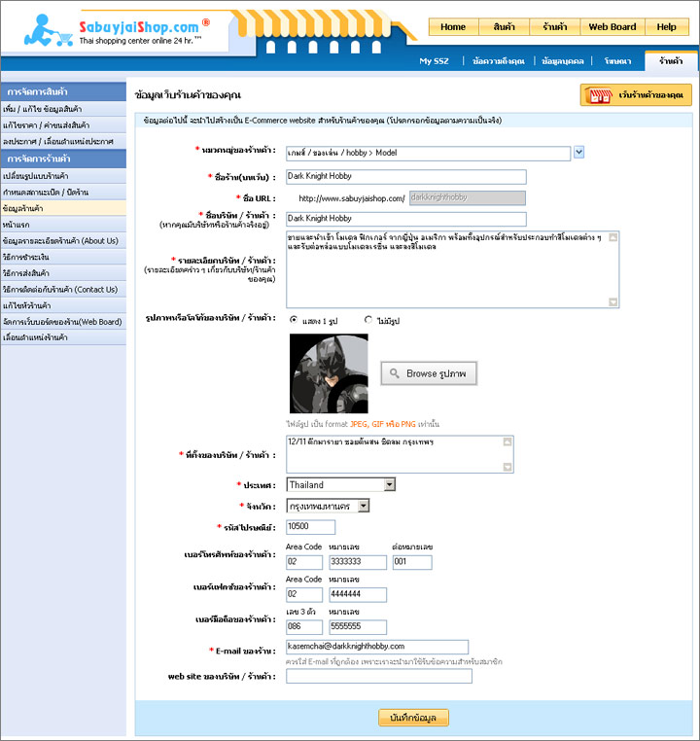The height and width of the screenshot is (741, 700).
Task: Open the Contact Us sidebar link
Action: [x=63, y=289]
